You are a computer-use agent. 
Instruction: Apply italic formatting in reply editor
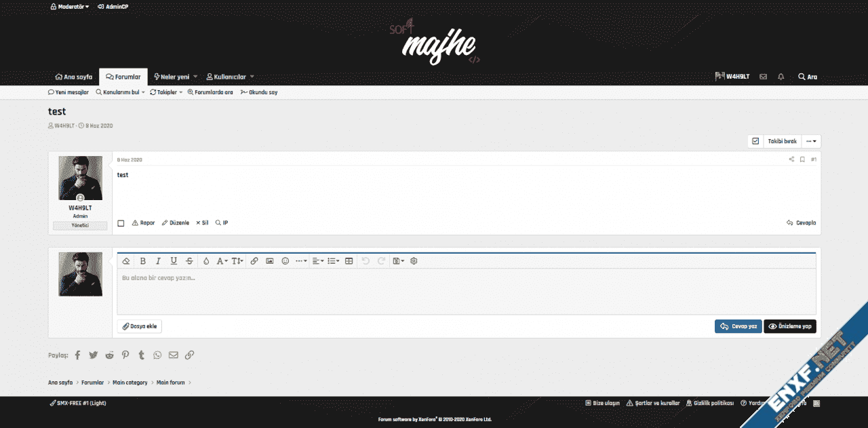pyautogui.click(x=158, y=261)
